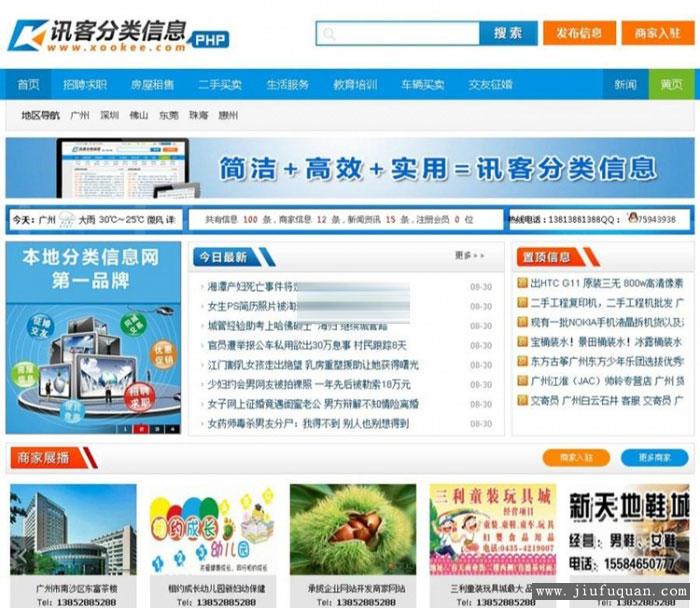
Task: Open the 广州市南沙区东富茶楼 building thumbnail
Action: 73,529
